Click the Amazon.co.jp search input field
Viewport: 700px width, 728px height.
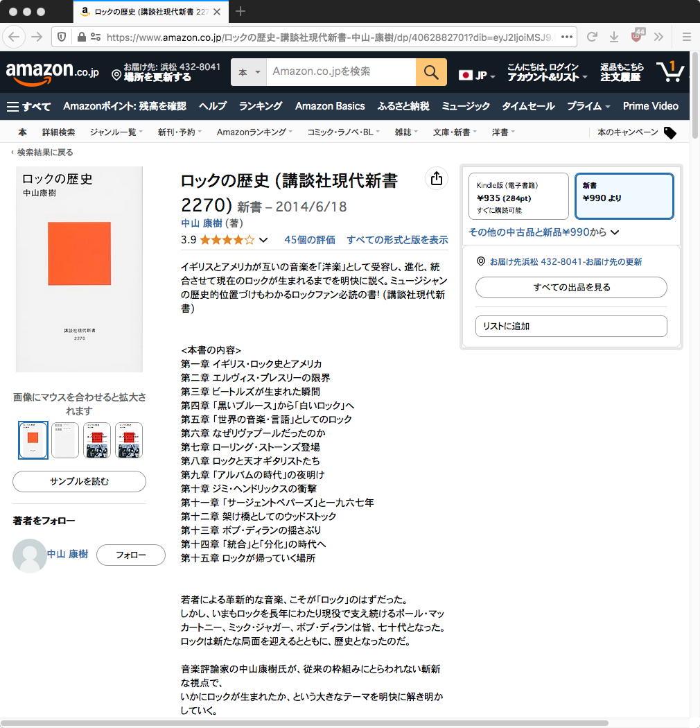pyautogui.click(x=341, y=72)
